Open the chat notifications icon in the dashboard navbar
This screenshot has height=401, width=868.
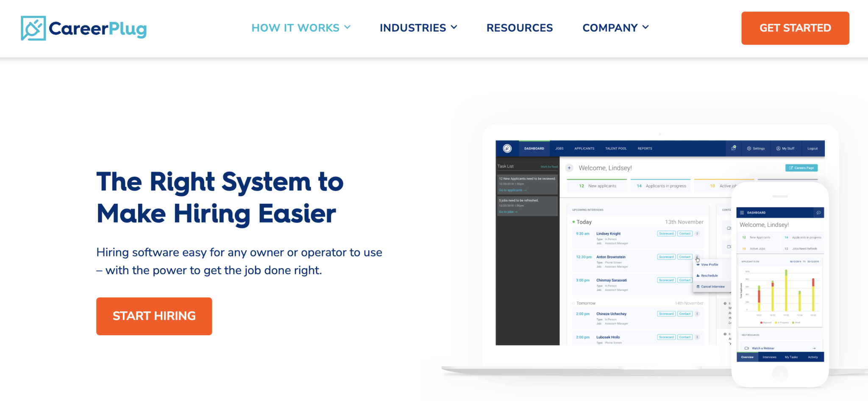(x=734, y=148)
